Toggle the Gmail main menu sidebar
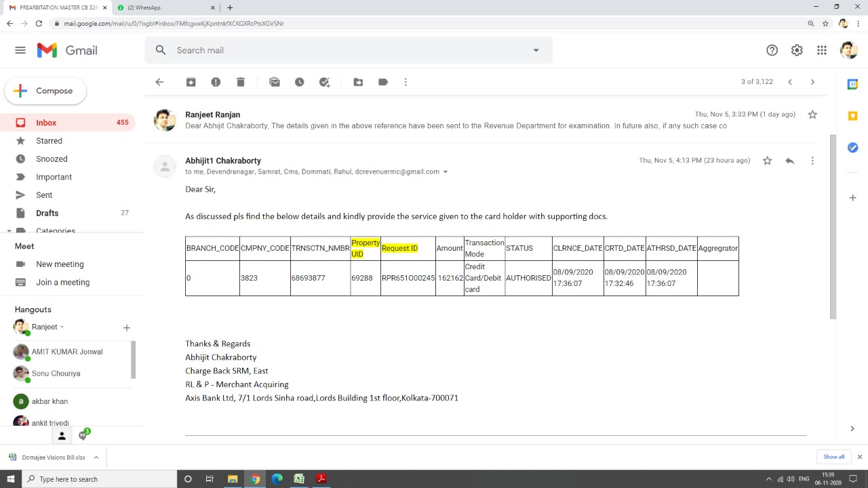The width and height of the screenshot is (868, 488). (20, 50)
